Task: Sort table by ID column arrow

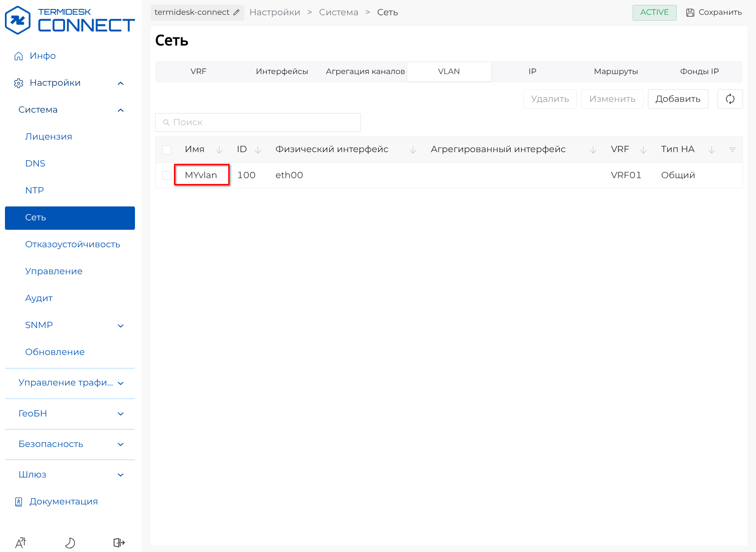Action: (x=258, y=150)
